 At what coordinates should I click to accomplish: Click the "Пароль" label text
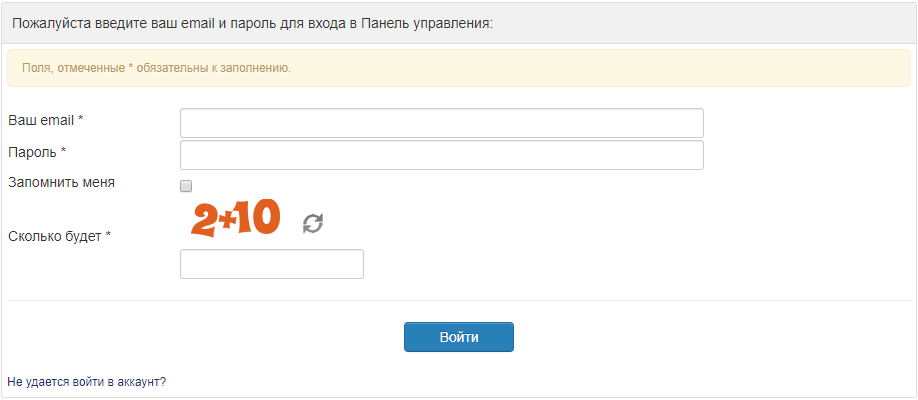[x=32, y=152]
